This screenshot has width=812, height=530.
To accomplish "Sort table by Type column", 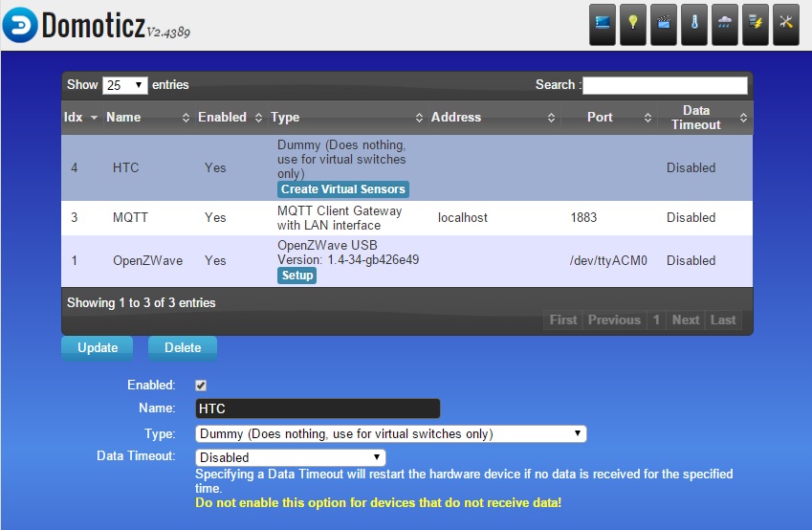I will click(x=347, y=117).
